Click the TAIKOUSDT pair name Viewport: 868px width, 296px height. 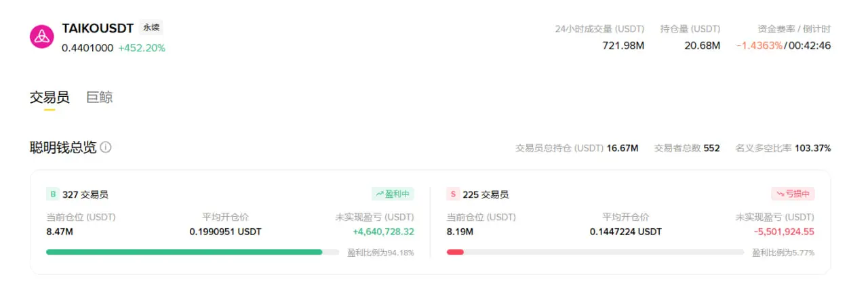click(x=98, y=28)
